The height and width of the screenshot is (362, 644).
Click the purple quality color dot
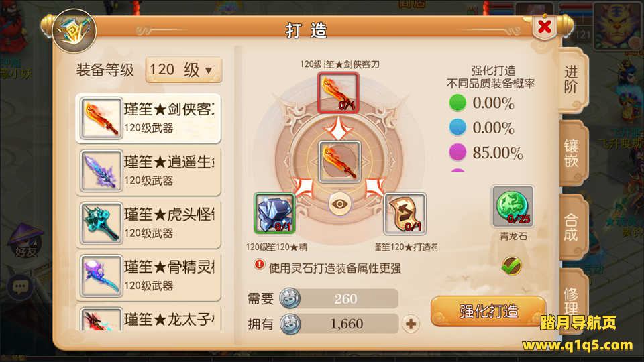(x=458, y=152)
